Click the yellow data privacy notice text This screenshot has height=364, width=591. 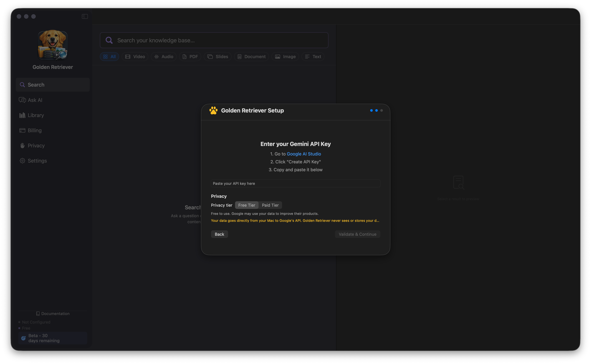pyautogui.click(x=295, y=221)
